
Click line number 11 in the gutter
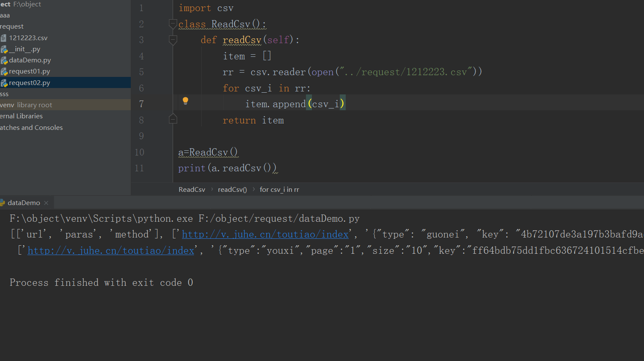click(x=139, y=168)
